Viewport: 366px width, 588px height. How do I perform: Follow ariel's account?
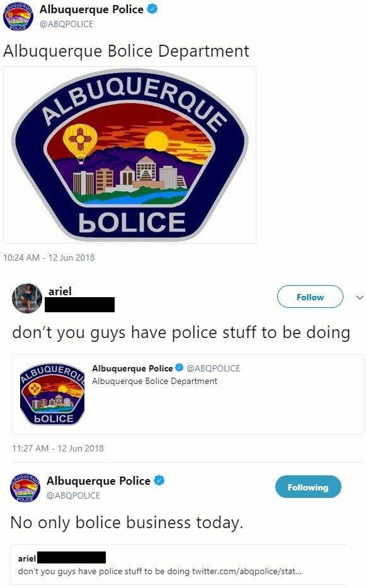point(310,297)
